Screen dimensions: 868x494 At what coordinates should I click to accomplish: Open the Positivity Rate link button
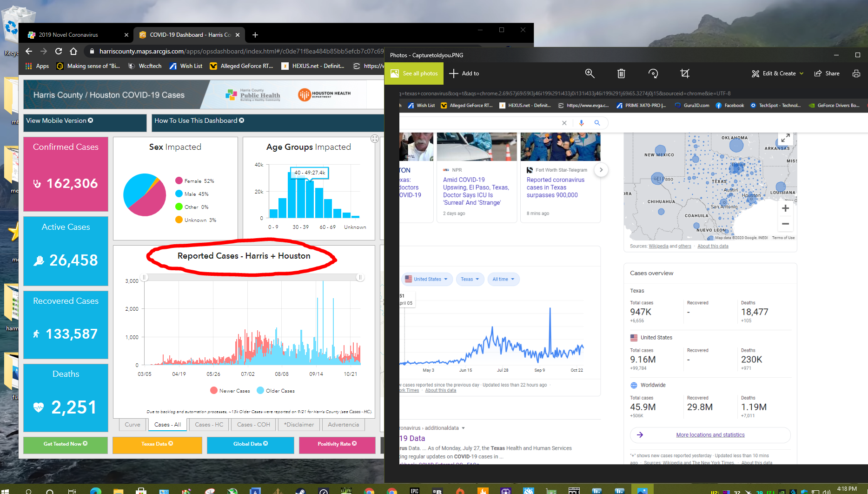click(x=337, y=444)
